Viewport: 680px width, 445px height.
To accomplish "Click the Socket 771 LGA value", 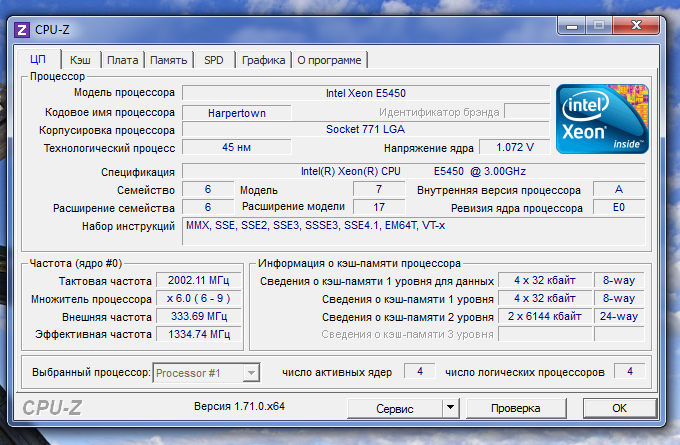I will (366, 129).
